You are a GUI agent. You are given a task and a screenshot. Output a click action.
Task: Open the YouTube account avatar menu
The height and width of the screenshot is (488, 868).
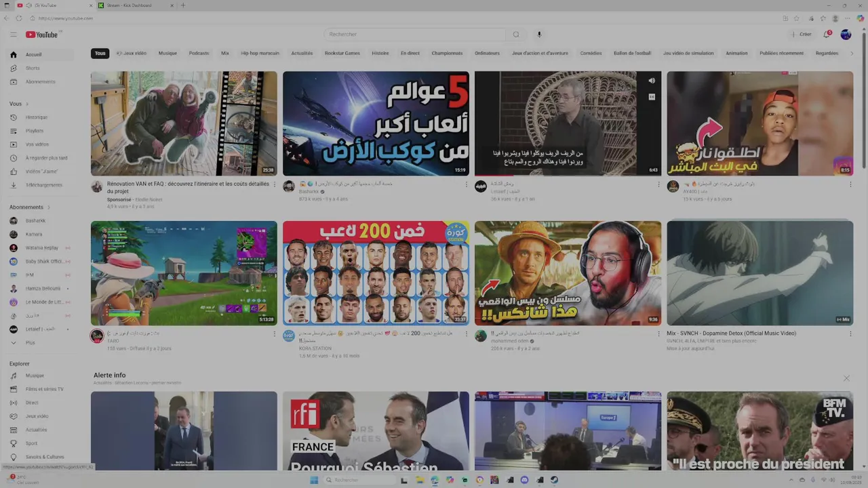click(846, 35)
